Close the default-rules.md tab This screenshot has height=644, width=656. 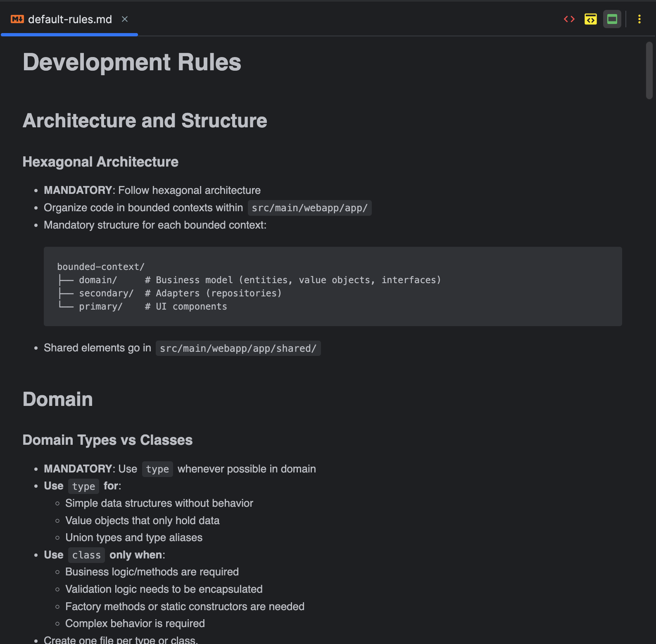125,19
